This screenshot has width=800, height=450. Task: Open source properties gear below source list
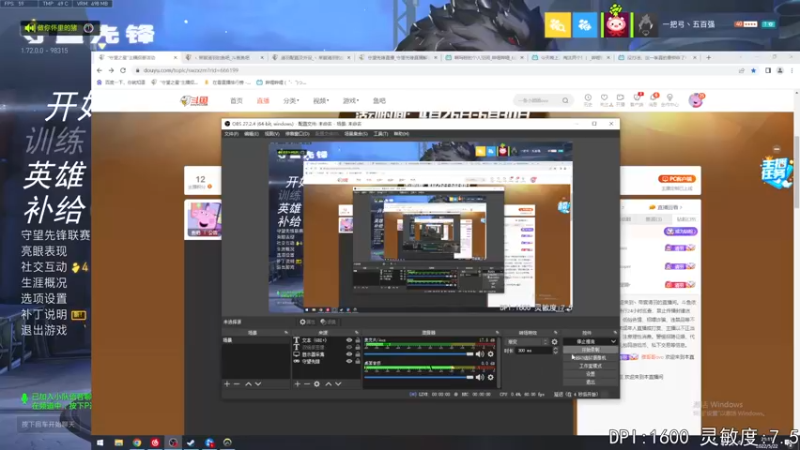pos(317,384)
